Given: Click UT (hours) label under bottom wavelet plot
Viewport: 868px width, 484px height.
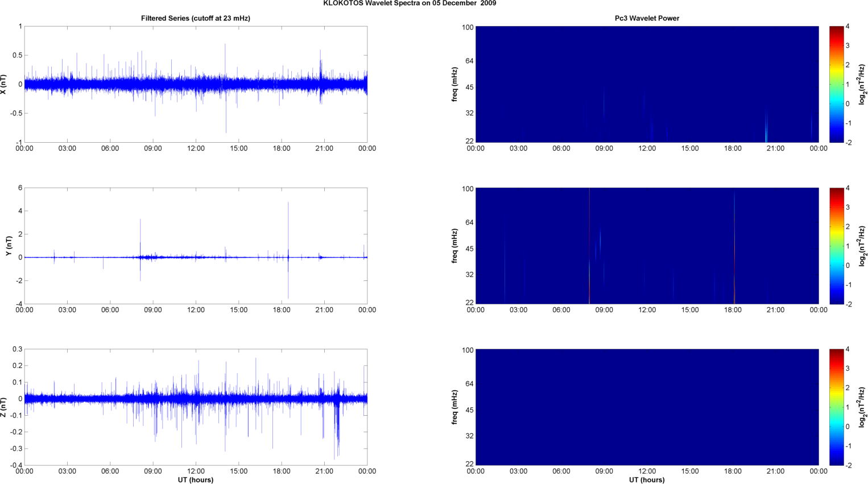Looking at the screenshot, I should 647,480.
